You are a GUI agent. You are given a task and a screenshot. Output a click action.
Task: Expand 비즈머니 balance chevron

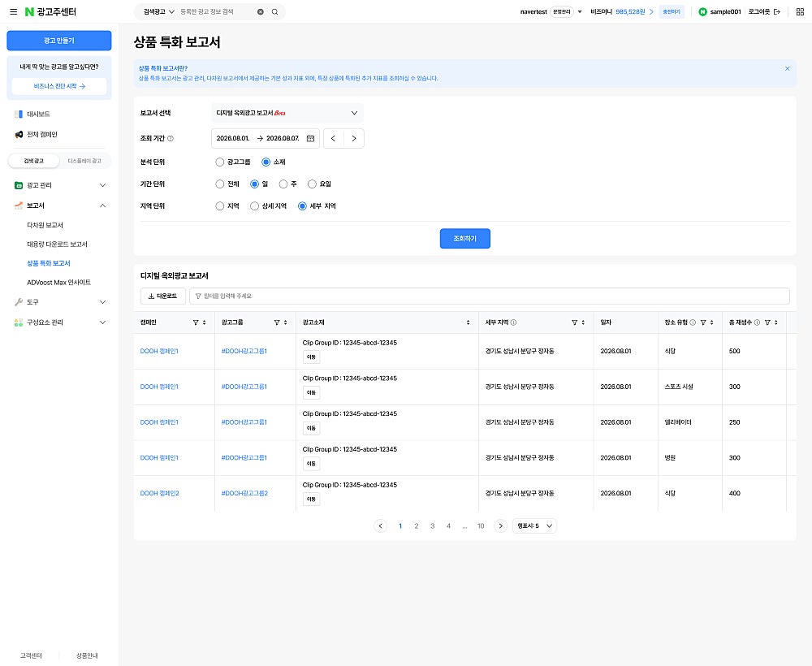651,11
